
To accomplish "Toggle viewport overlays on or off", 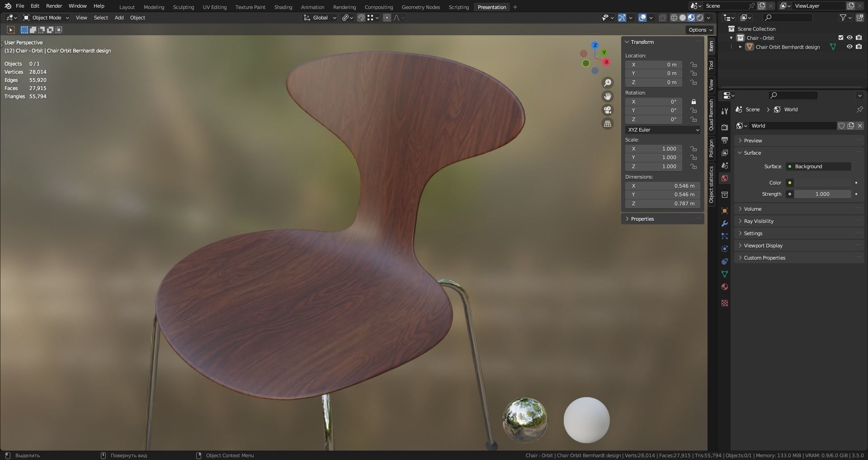I will [x=642, y=18].
